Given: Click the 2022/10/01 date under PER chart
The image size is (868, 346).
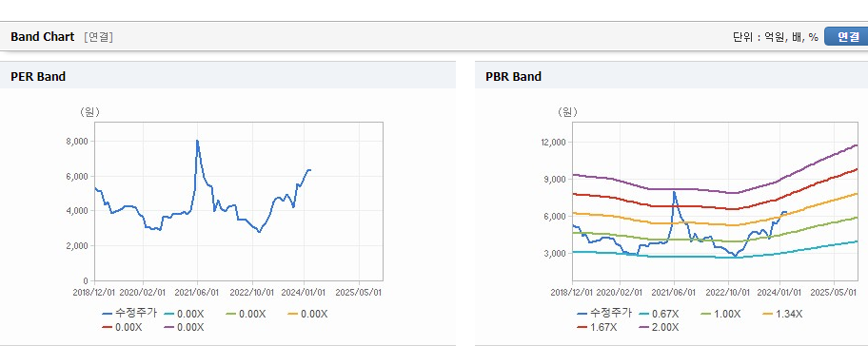Looking at the screenshot, I should [x=252, y=292].
